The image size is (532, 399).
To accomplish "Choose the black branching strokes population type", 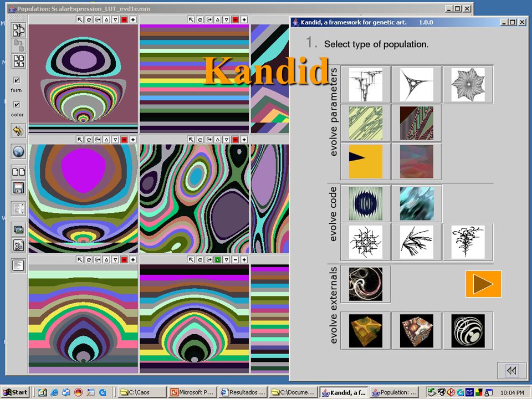I will click(x=417, y=242).
